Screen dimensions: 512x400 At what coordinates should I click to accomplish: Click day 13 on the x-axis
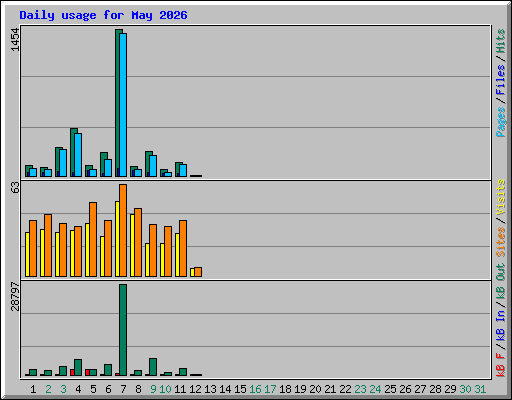point(210,389)
